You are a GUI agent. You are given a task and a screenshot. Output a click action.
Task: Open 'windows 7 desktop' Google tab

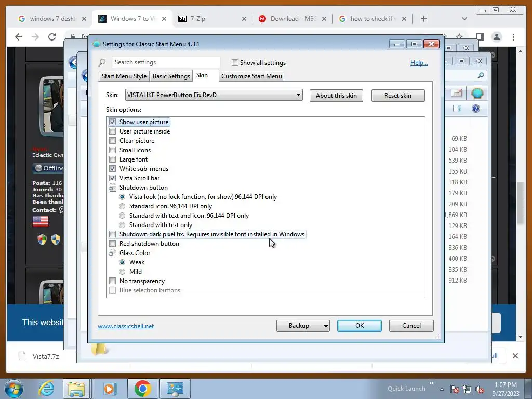(52, 19)
